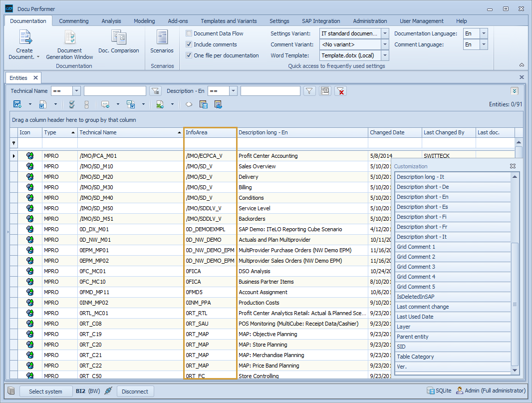Click the Select system button
The width and height of the screenshot is (532, 403).
pos(46,391)
